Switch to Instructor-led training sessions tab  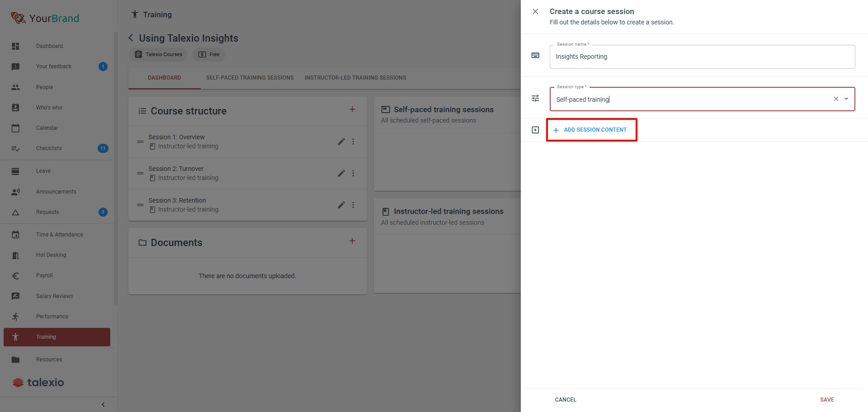point(355,78)
